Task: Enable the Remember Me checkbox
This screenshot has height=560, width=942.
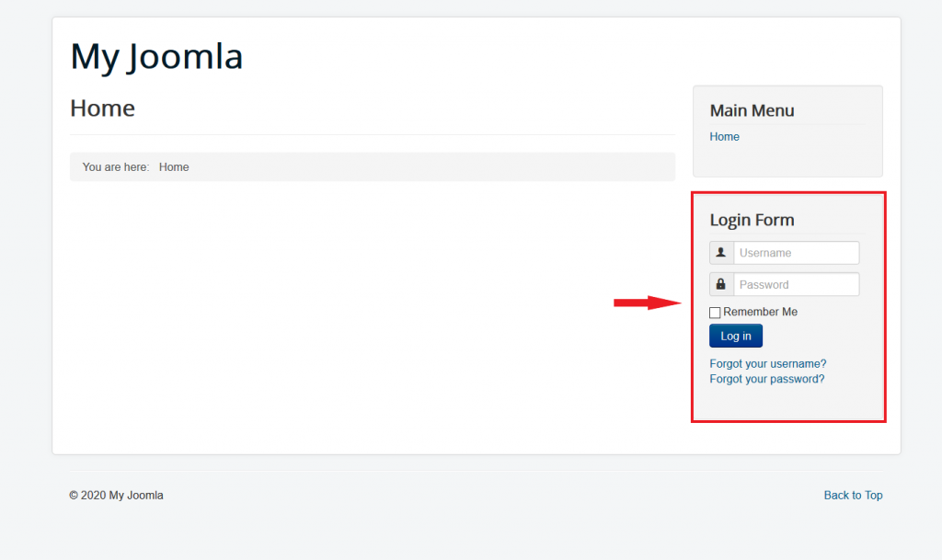Action: pyautogui.click(x=715, y=313)
